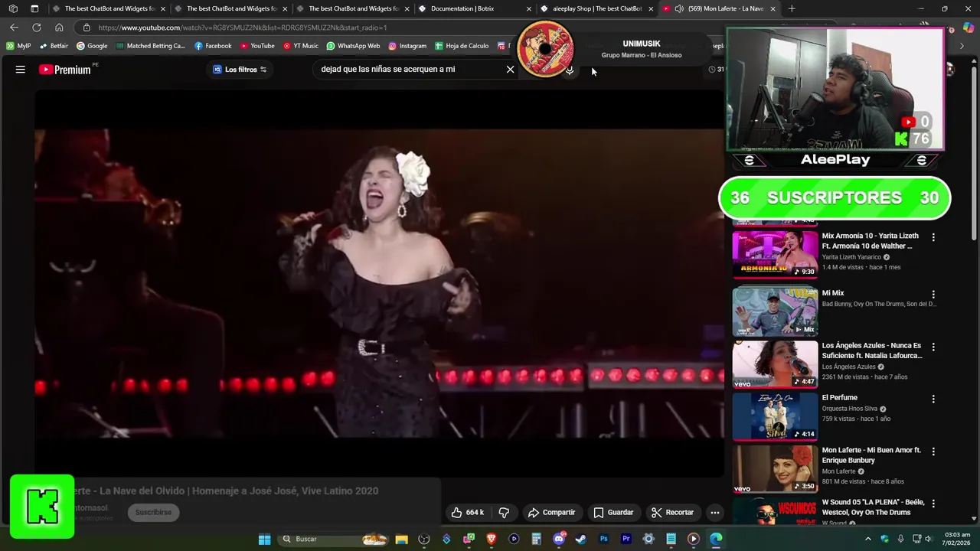Click the browser home icon

59,28
